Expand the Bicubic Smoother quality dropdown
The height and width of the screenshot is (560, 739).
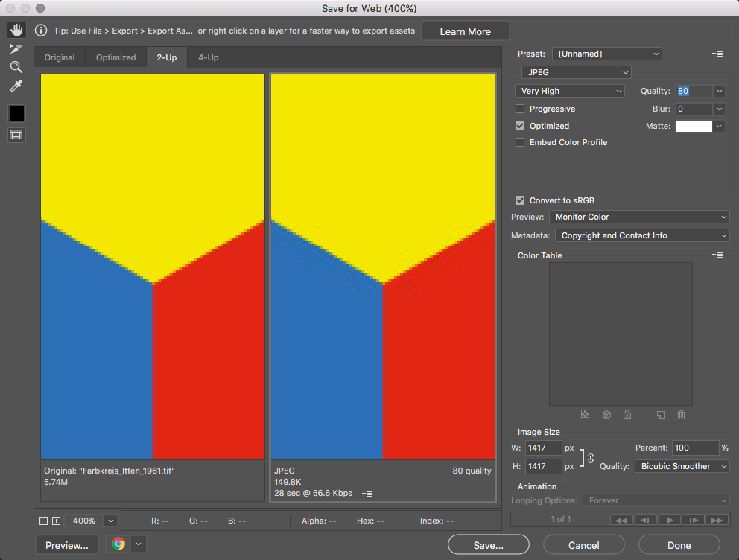coord(682,466)
